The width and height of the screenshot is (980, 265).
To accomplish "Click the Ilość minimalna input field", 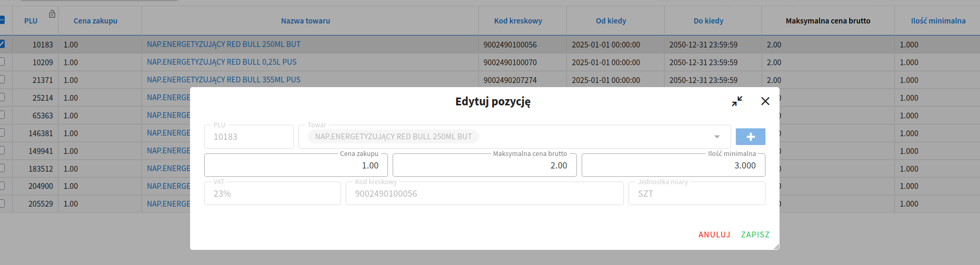I will pyautogui.click(x=673, y=165).
